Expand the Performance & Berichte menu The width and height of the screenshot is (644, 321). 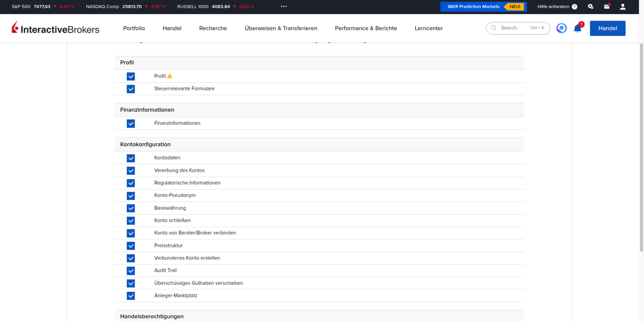[x=366, y=28]
